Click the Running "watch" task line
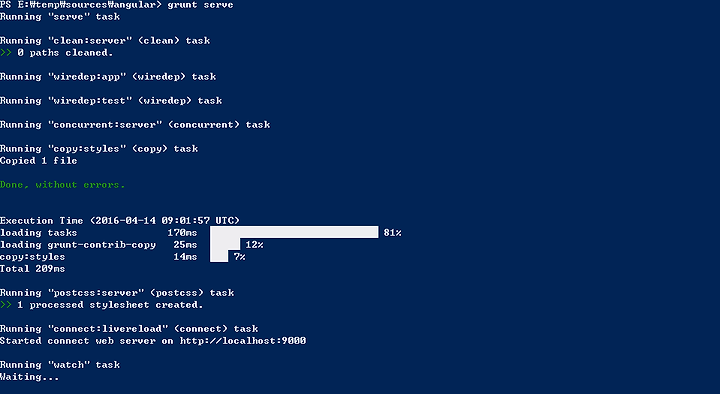The image size is (720, 394). click(x=60, y=365)
